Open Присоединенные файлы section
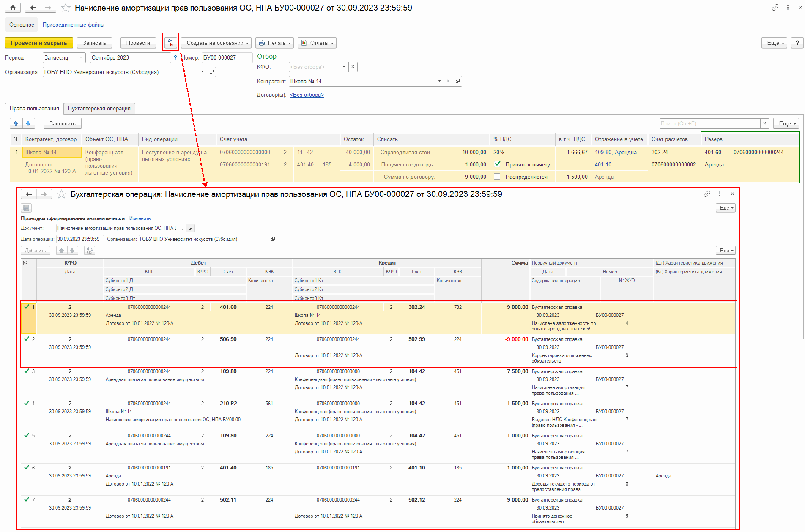Viewport: 805px width, 532px height. [74, 25]
